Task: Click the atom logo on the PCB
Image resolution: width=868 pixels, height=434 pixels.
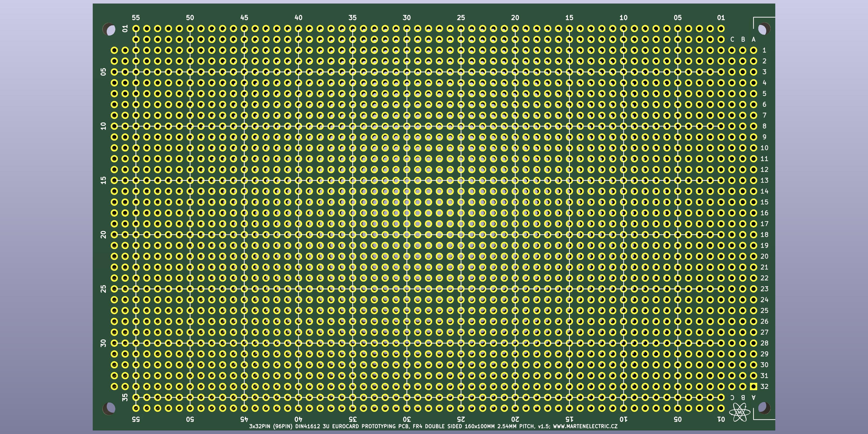Action: point(740,412)
